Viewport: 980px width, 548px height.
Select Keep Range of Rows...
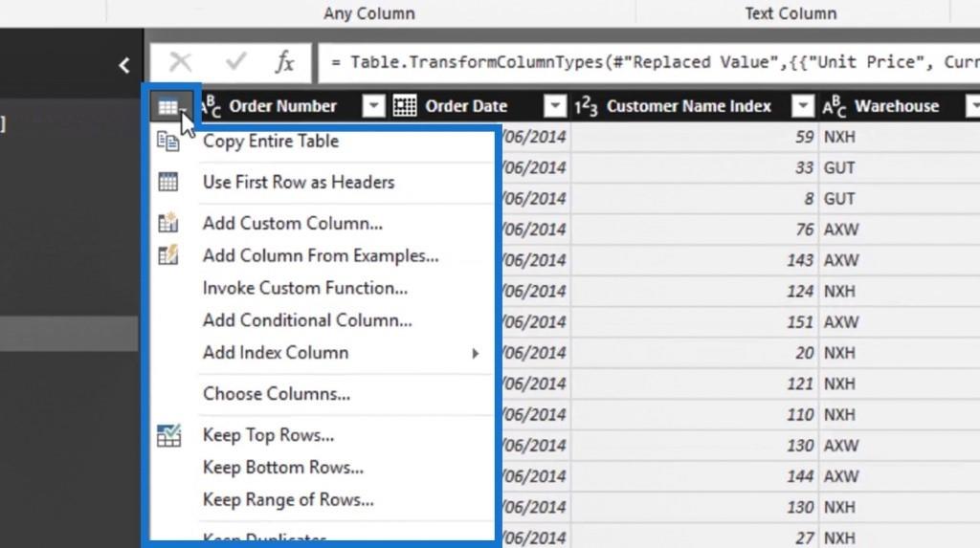288,500
